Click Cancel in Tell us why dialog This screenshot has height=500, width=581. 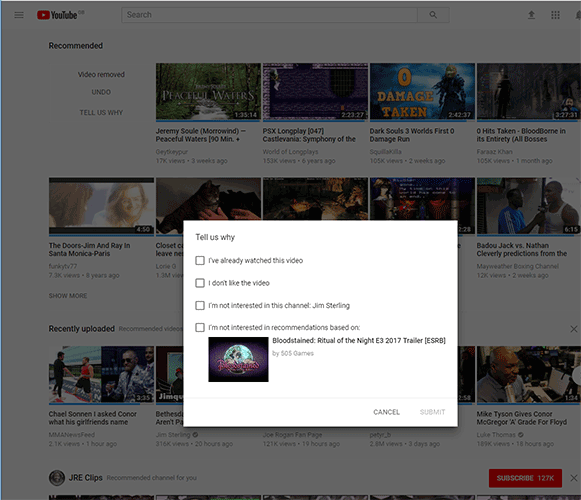(x=386, y=412)
